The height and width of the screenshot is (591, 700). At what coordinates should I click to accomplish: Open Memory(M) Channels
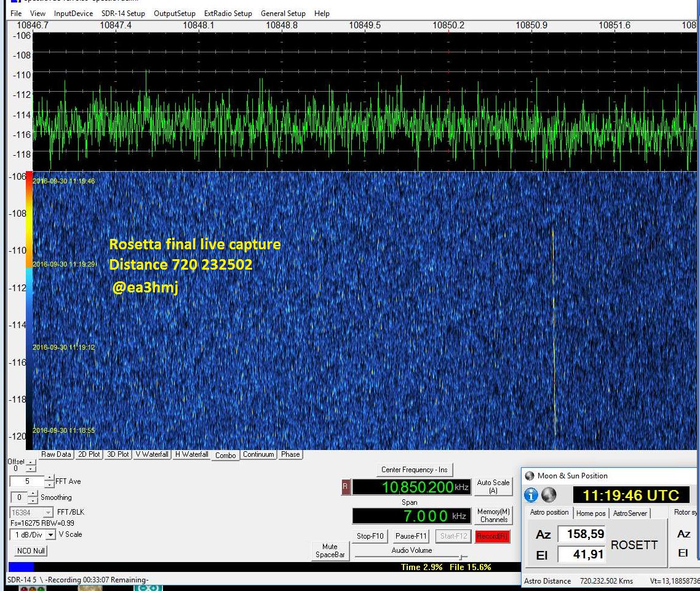coord(494,515)
